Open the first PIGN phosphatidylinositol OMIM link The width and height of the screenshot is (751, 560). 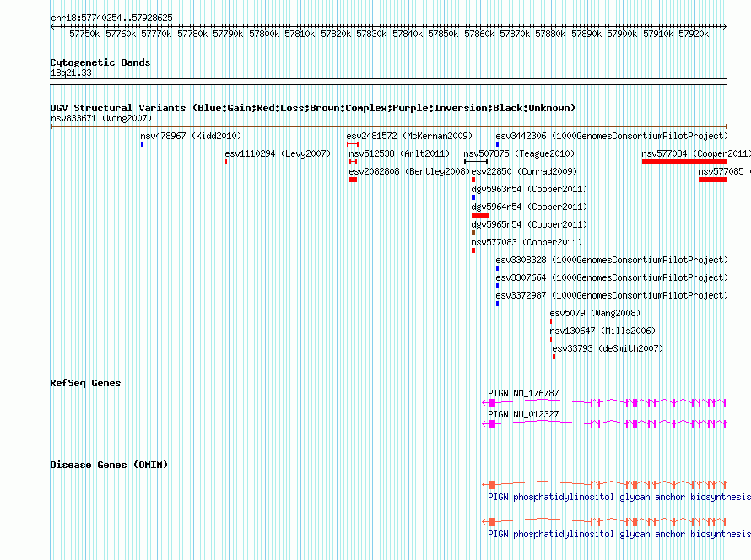point(619,498)
